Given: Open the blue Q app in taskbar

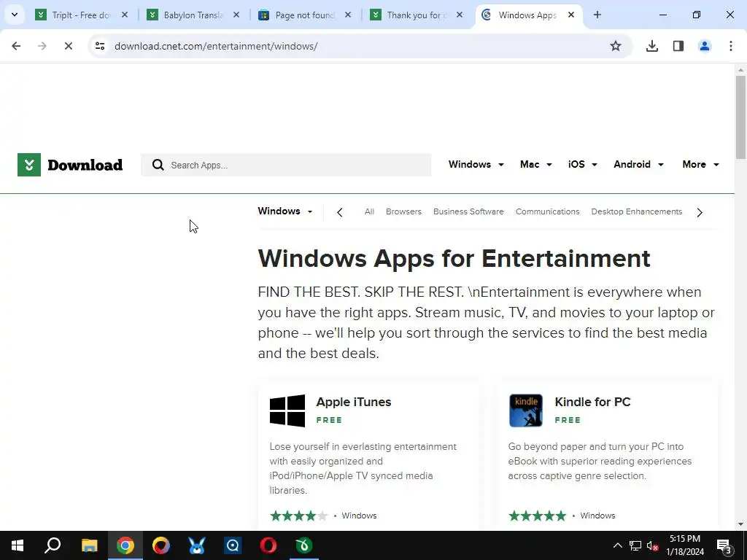Looking at the screenshot, I should click(x=233, y=545).
